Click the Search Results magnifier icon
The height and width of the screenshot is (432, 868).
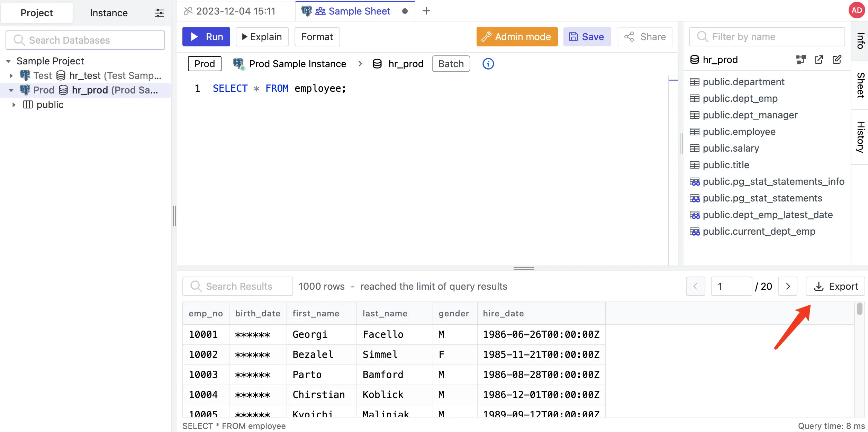[196, 286]
